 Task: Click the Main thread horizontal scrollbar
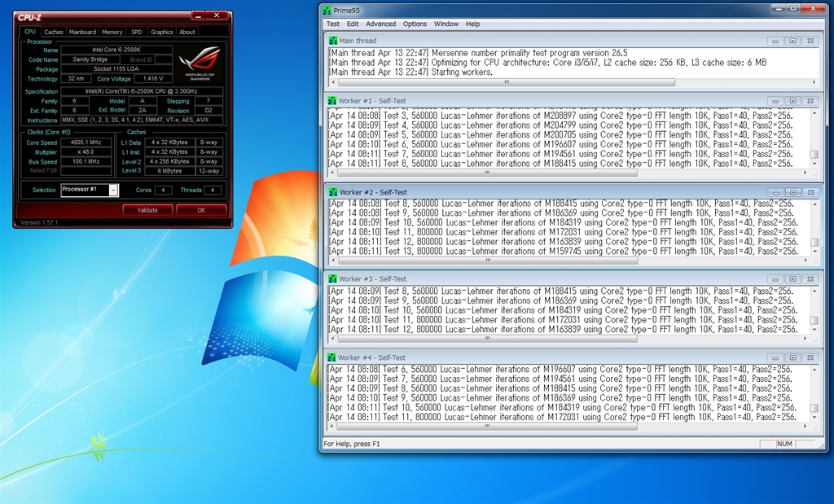[x=573, y=82]
